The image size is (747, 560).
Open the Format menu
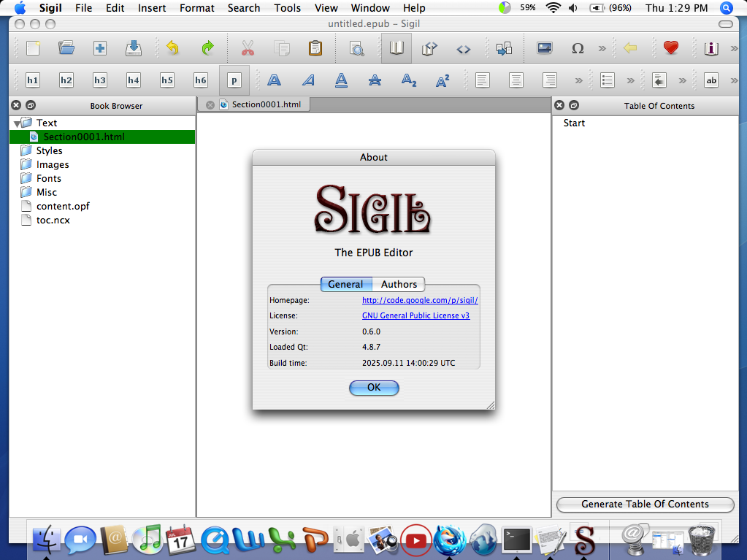(196, 8)
